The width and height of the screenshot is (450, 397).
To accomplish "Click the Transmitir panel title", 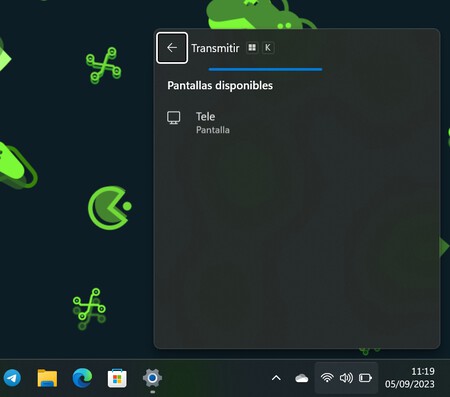I will 215,48.
